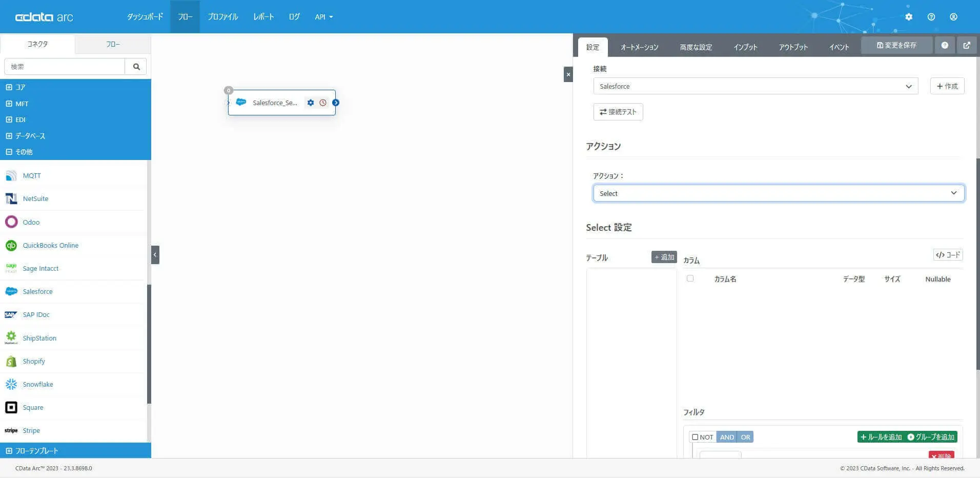Switch to the 高度な設定 tab
The height and width of the screenshot is (478, 980).
(696, 47)
